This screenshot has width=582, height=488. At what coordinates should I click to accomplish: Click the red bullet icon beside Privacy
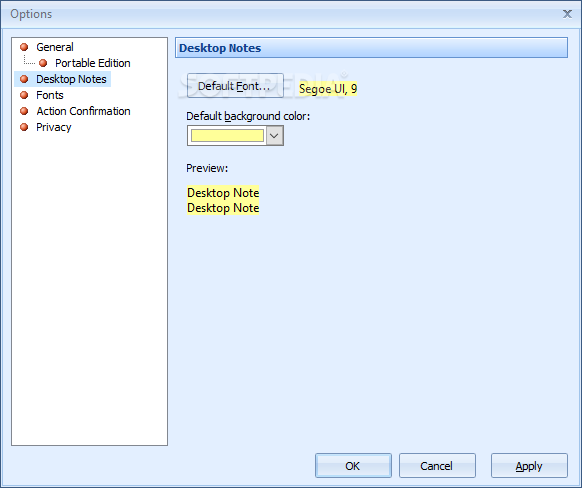point(24,127)
